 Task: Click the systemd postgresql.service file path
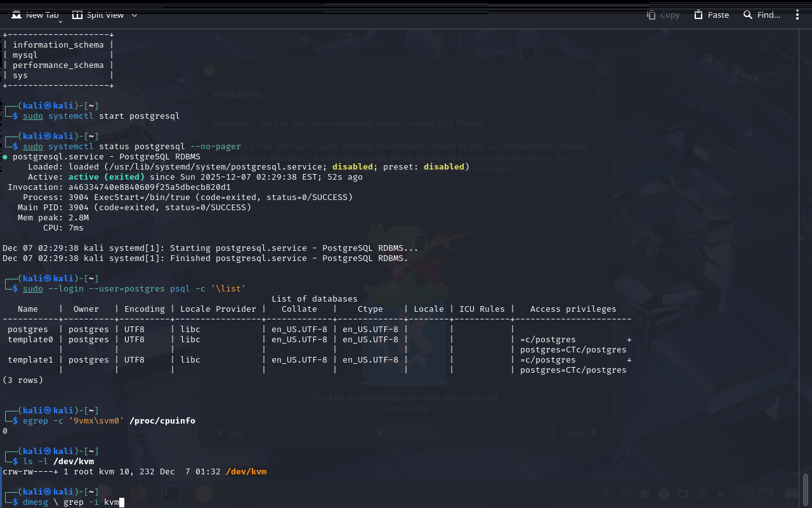[x=213, y=167]
